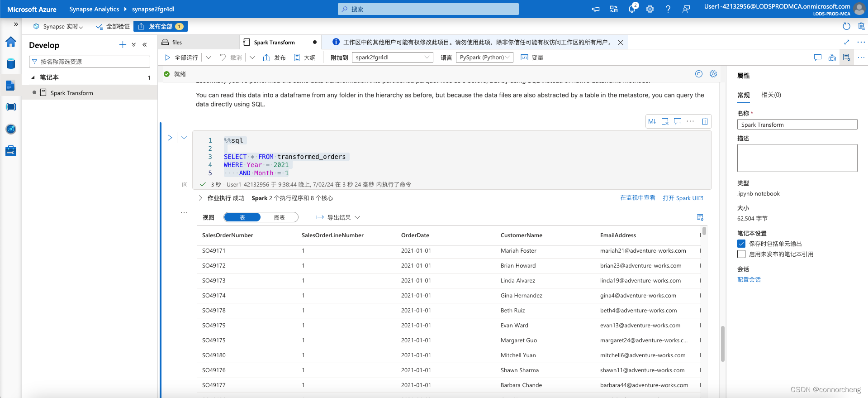Open feedback icon in header

(686, 9)
